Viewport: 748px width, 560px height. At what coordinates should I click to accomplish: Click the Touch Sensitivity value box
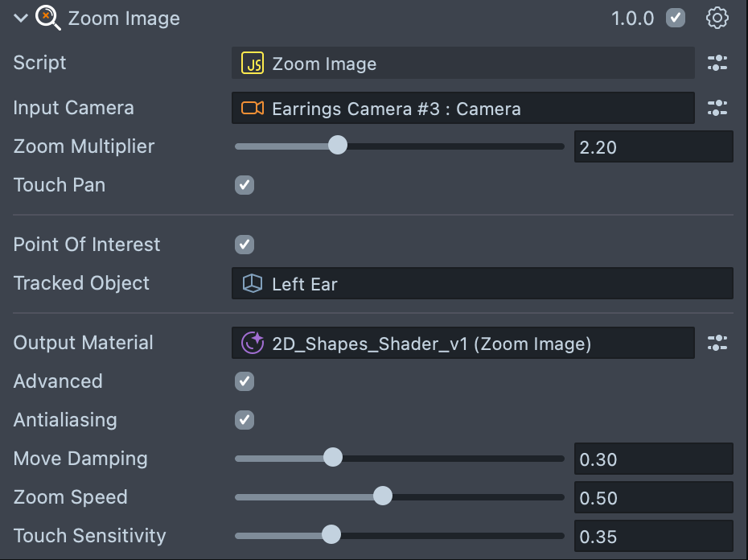[653, 537]
